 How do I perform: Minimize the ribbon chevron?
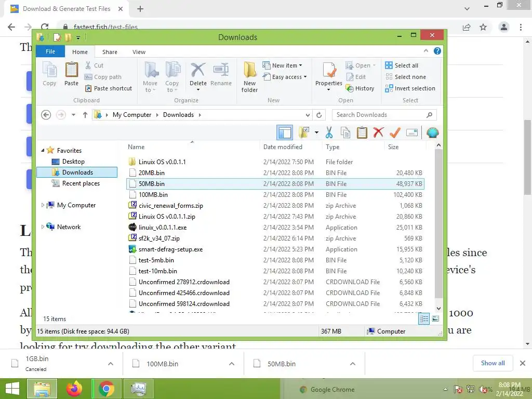[x=426, y=51]
